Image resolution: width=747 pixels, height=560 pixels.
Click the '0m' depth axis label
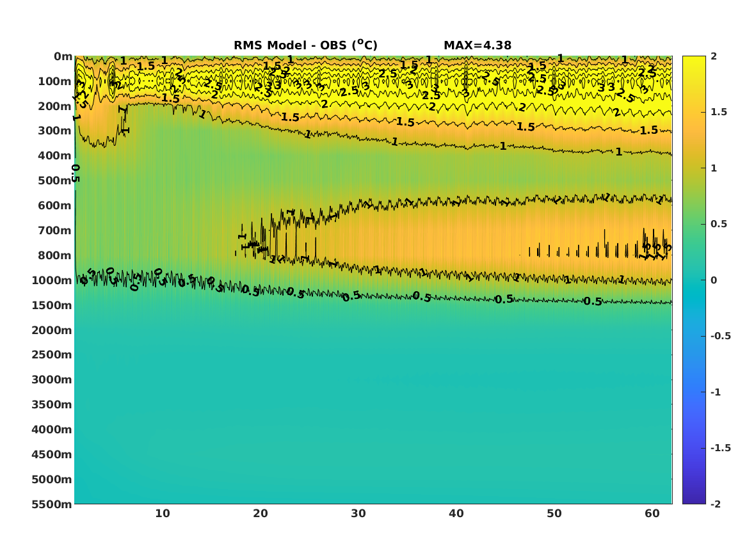coord(63,57)
